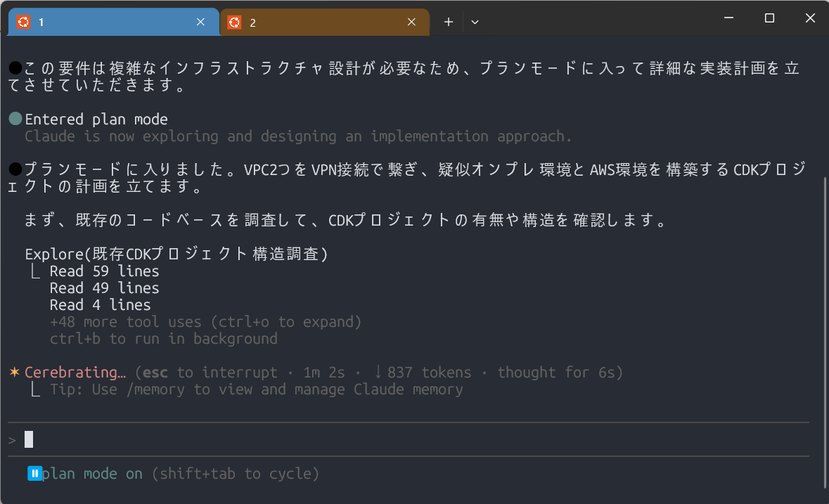
Task: Close tab 2
Action: click(x=411, y=22)
